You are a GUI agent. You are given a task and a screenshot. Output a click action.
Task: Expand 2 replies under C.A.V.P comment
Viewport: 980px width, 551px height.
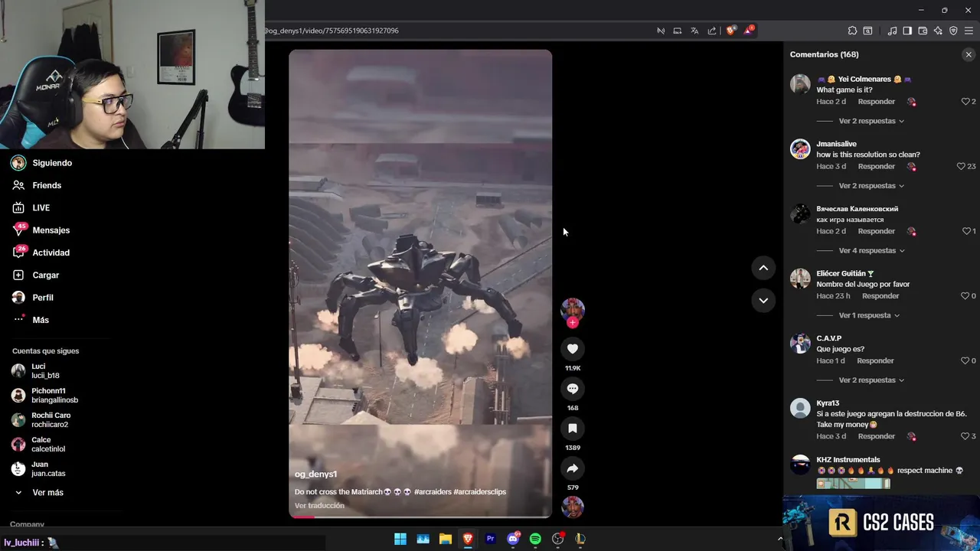(871, 380)
